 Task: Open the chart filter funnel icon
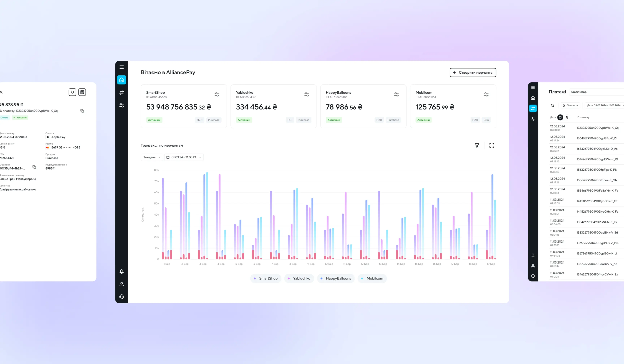click(x=477, y=145)
